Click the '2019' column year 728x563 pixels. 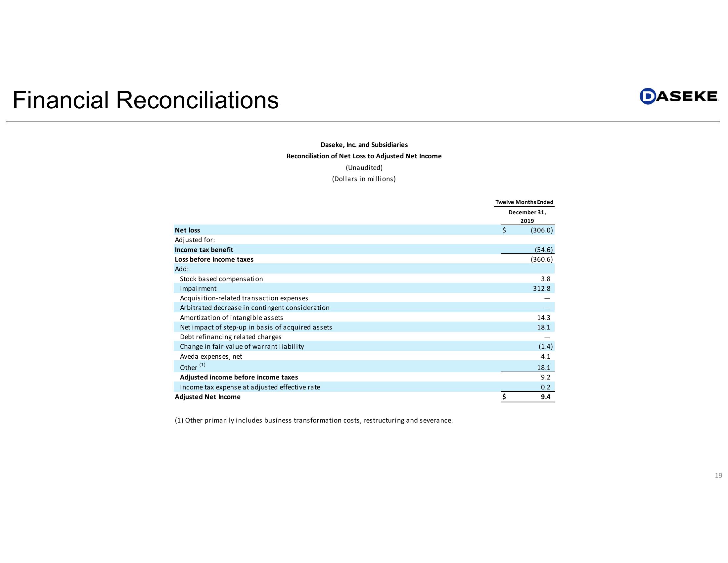click(x=527, y=221)
